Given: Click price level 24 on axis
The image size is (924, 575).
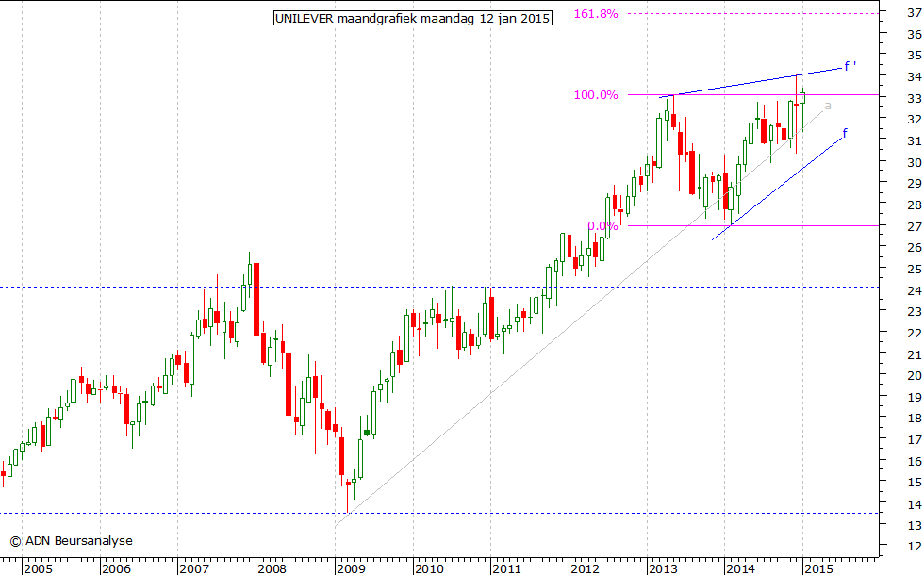Looking at the screenshot, I should click(915, 291).
